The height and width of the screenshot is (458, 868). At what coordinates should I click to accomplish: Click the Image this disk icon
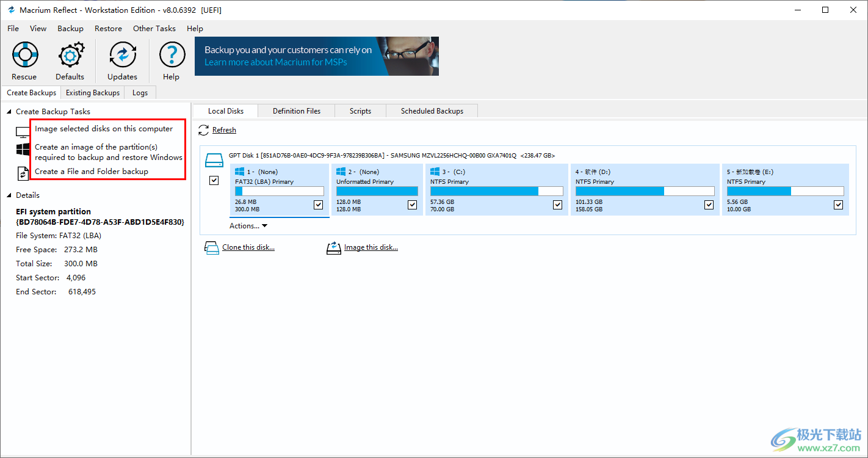click(x=334, y=248)
